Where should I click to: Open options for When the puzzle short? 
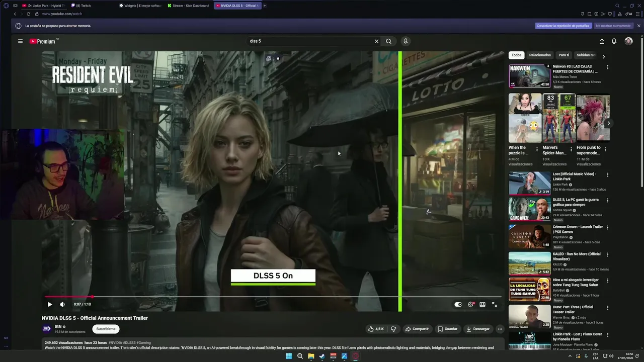point(537,149)
